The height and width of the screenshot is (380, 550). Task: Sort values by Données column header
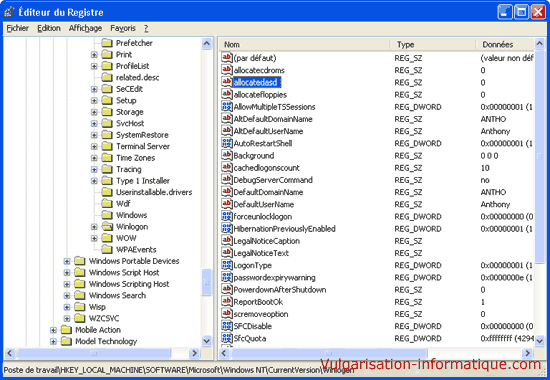504,45
